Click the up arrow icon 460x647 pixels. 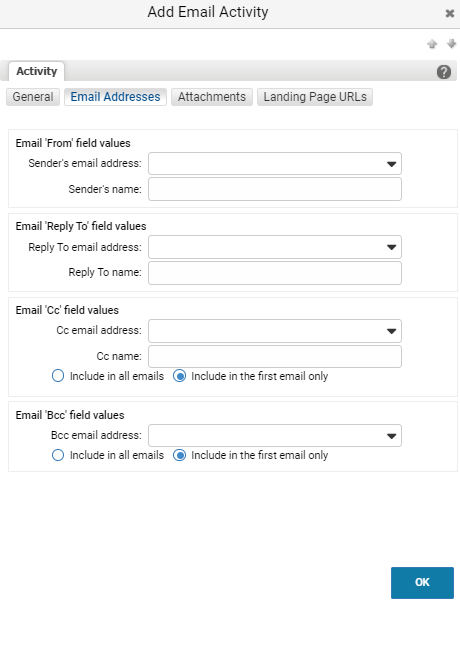point(432,44)
